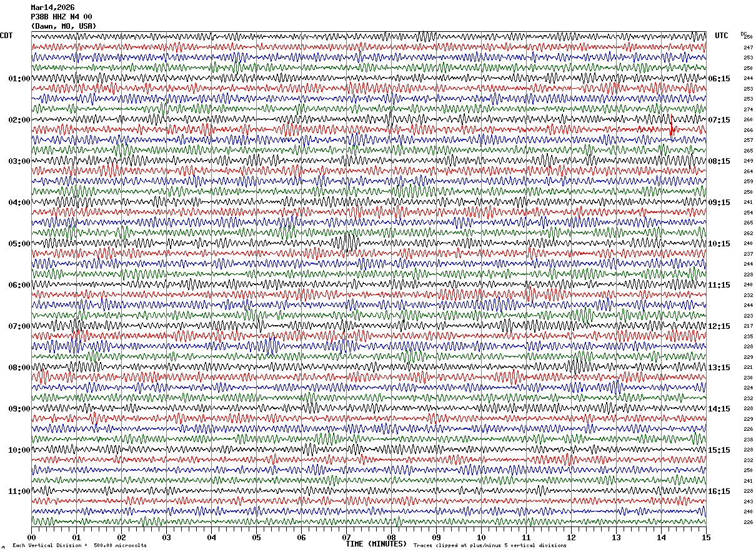756x554 pixels.
Task: Click the 09:15 UTC time label
Action: point(719,203)
